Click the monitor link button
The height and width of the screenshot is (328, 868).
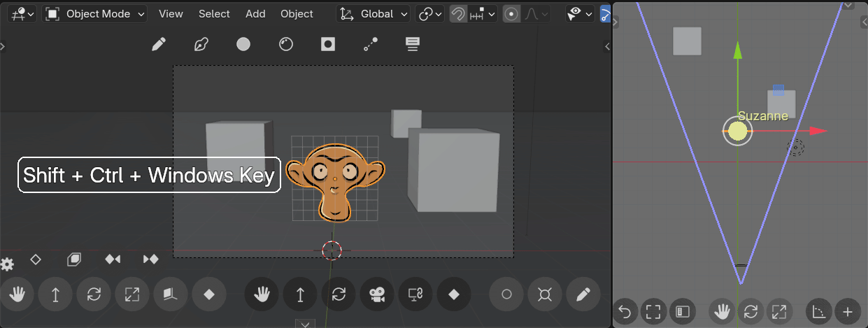point(415,294)
